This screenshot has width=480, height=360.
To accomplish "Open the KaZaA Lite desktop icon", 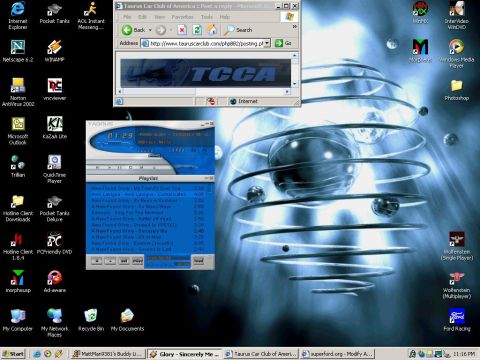I will 54,128.
